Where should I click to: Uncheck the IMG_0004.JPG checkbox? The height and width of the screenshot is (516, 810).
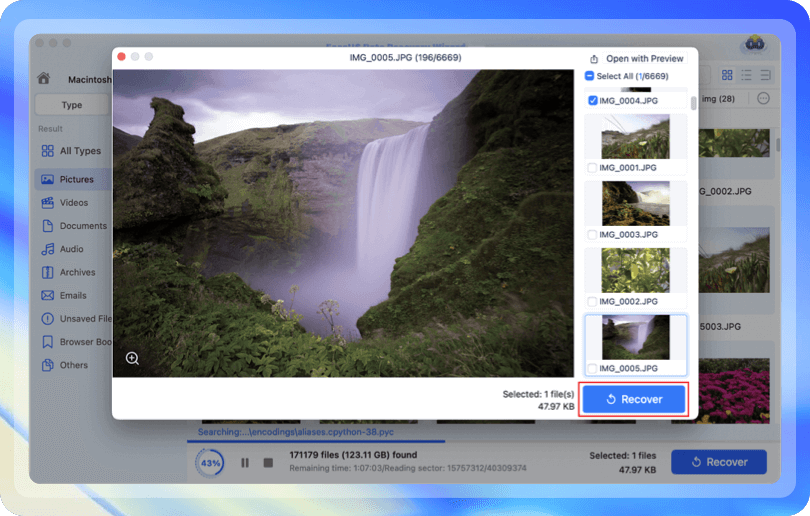coord(593,101)
